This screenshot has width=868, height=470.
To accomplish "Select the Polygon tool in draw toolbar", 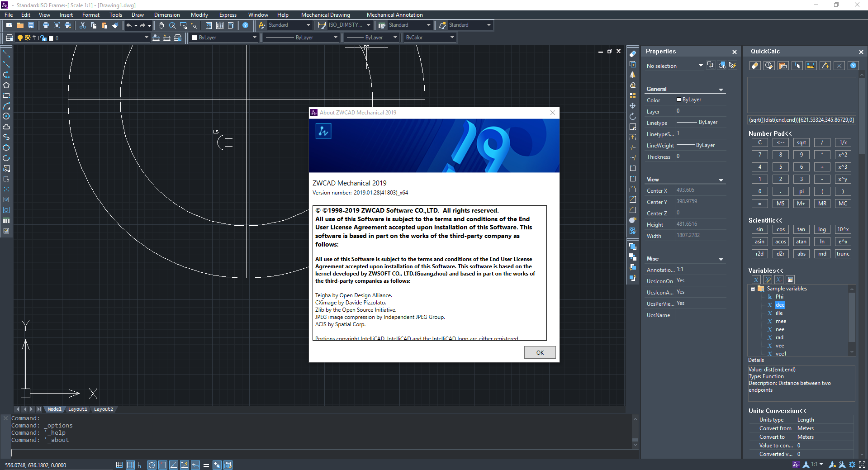I will coord(6,85).
